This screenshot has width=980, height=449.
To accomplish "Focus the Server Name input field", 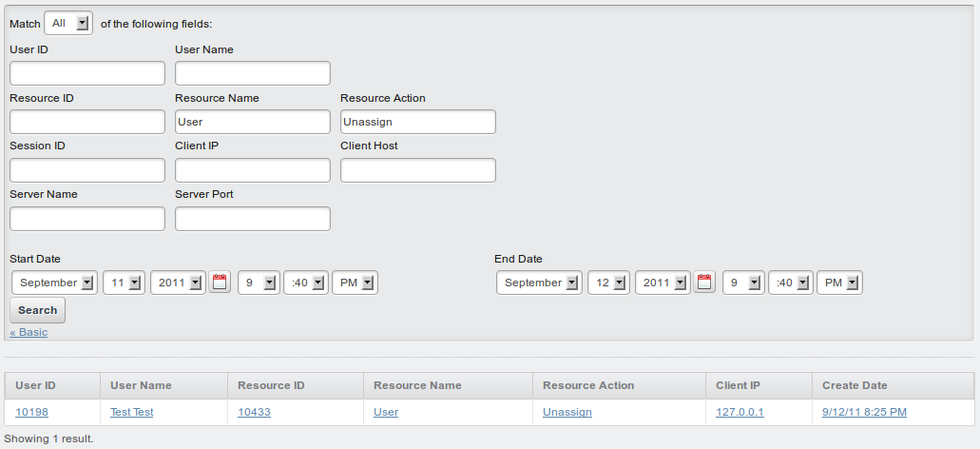I will click(x=87, y=219).
